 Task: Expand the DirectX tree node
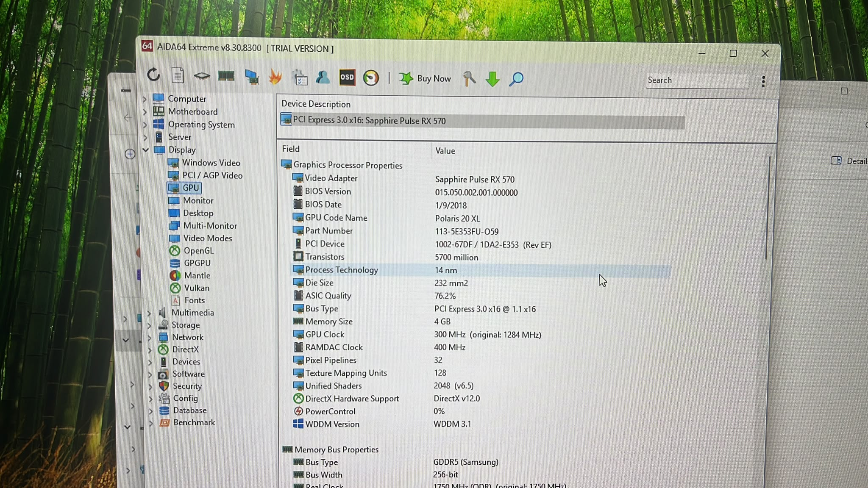(150, 350)
